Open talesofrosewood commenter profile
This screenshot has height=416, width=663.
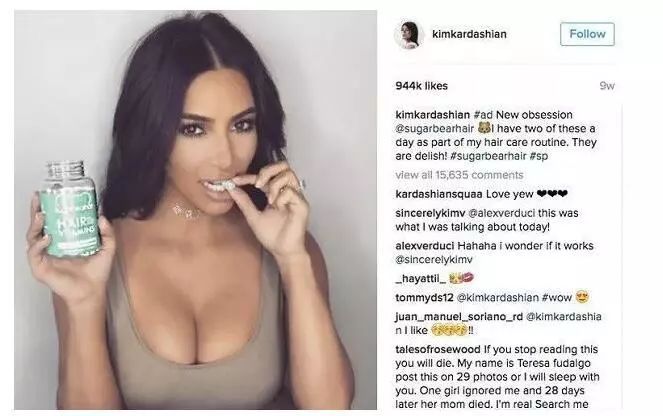click(x=438, y=350)
